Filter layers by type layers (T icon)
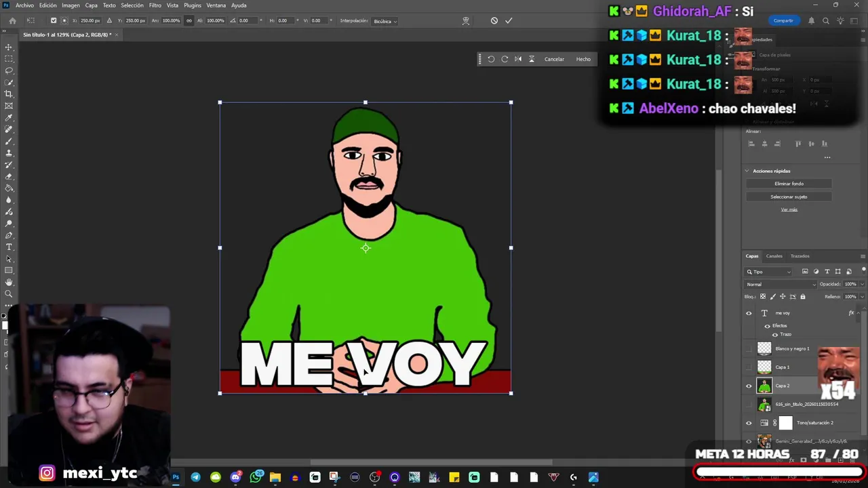This screenshot has height=488, width=868. point(827,272)
